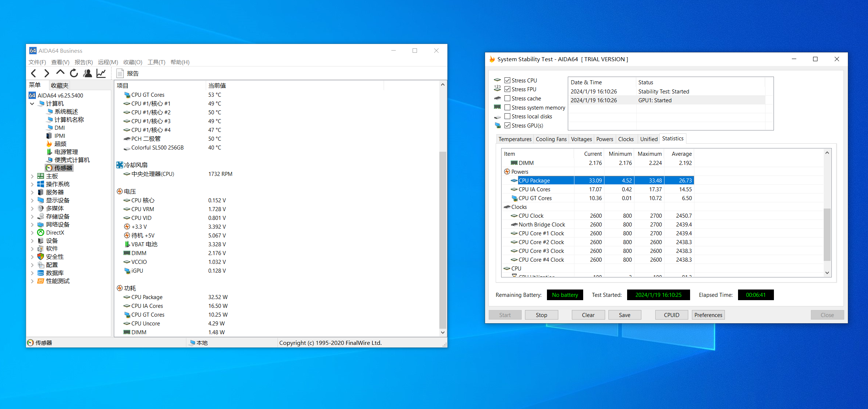The width and height of the screenshot is (868, 409).
Task: Enable the Stress cache checkbox
Action: click(507, 99)
